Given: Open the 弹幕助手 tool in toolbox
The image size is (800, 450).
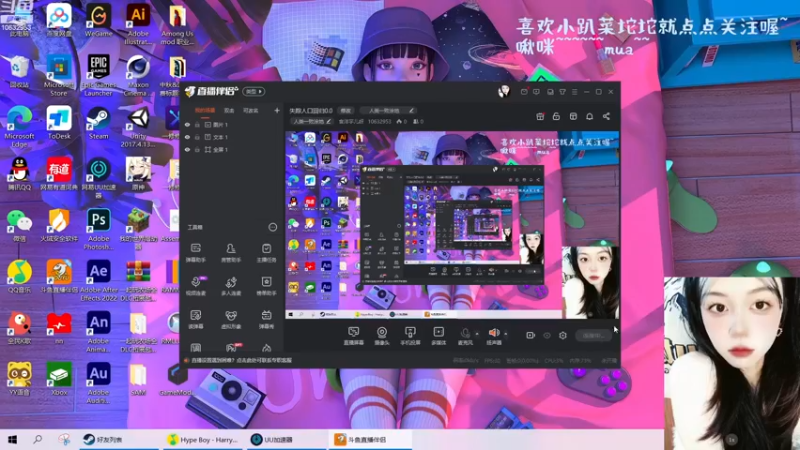Looking at the screenshot, I should pyautogui.click(x=196, y=253).
